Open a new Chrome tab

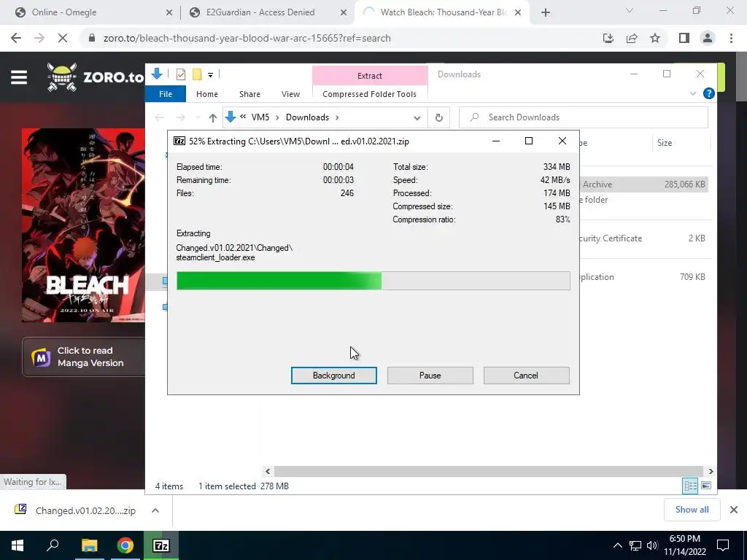(546, 13)
